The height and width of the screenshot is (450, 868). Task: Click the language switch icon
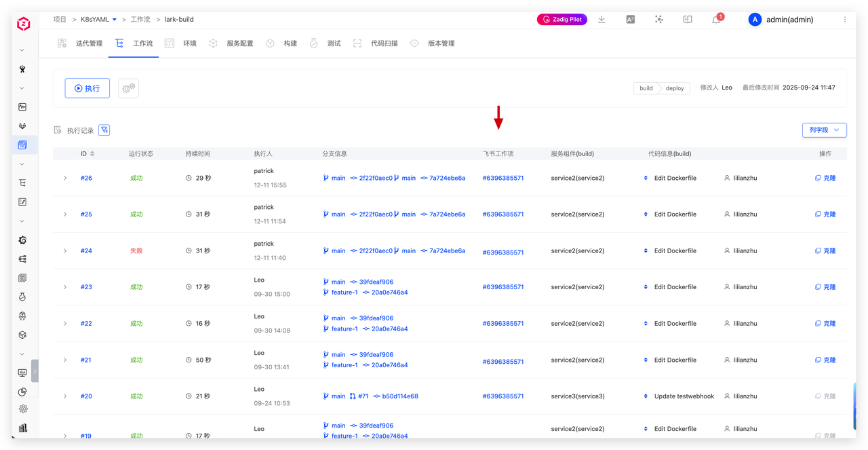(630, 20)
